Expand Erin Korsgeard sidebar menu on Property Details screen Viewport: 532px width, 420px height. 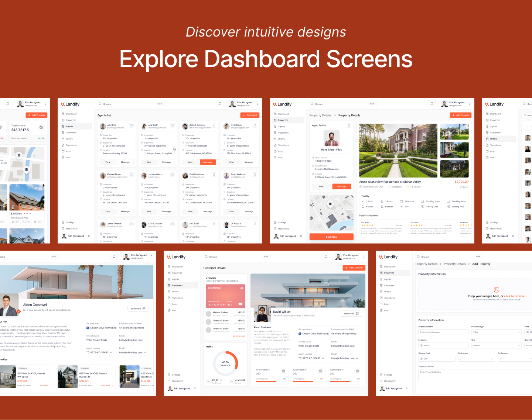301,236
